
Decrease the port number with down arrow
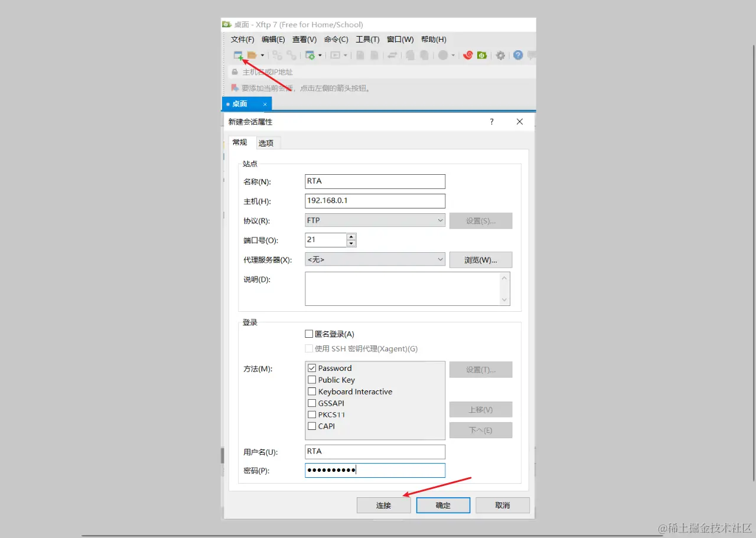pos(351,243)
